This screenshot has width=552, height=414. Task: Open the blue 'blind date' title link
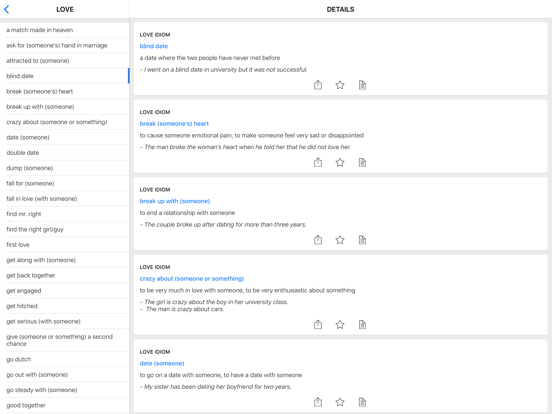pyautogui.click(x=154, y=46)
